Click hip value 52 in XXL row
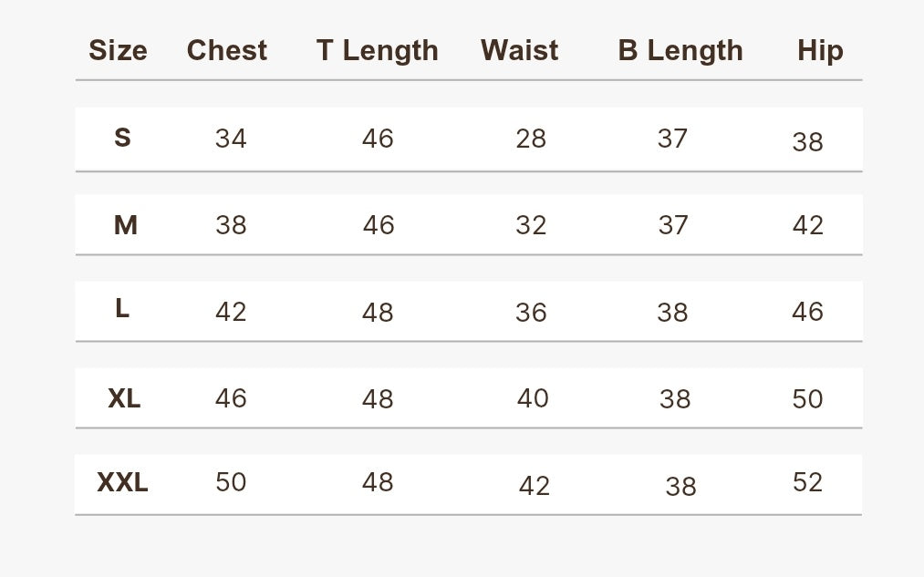The width and height of the screenshot is (924, 577). (807, 482)
